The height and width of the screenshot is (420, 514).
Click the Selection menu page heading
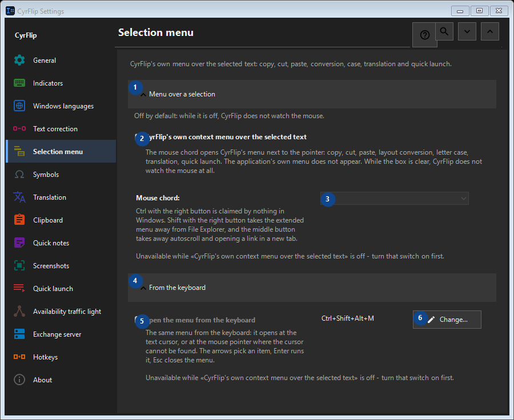pyautogui.click(x=156, y=33)
